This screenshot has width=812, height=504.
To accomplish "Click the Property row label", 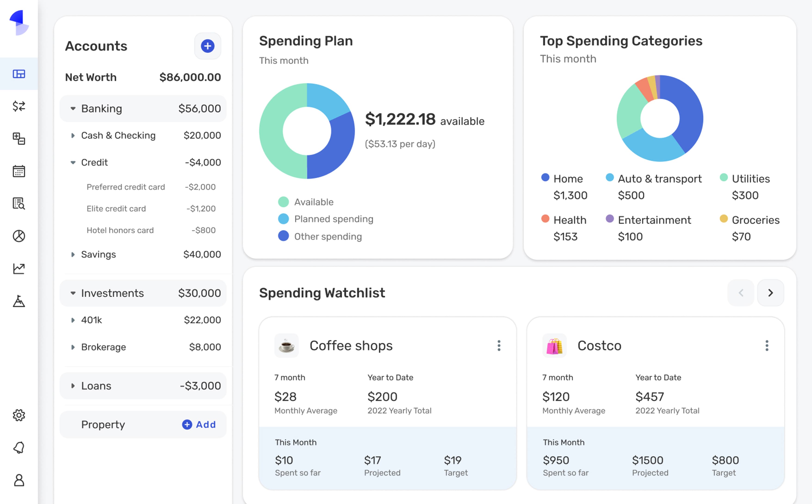I will click(x=103, y=425).
